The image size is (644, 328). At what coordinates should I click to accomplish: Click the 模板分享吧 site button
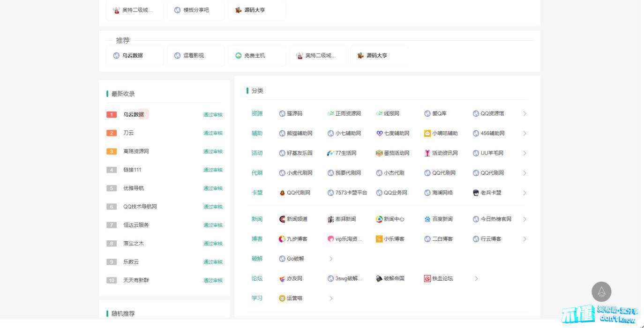tap(195, 10)
